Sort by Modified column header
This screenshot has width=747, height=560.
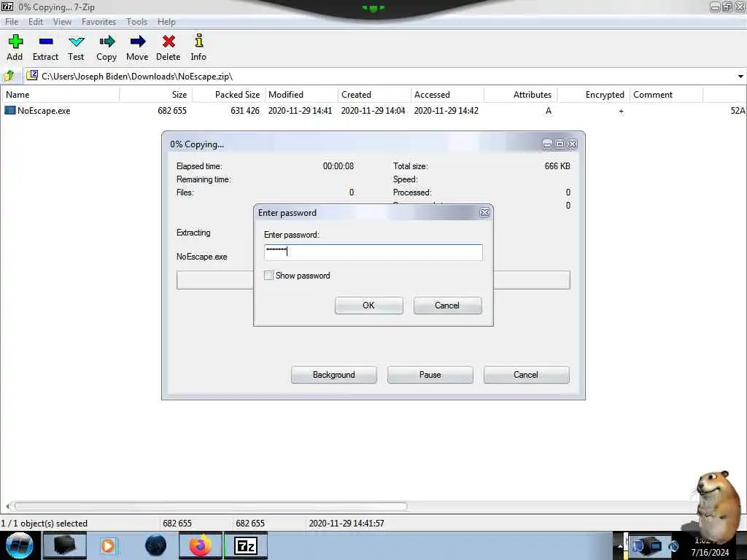coord(301,95)
